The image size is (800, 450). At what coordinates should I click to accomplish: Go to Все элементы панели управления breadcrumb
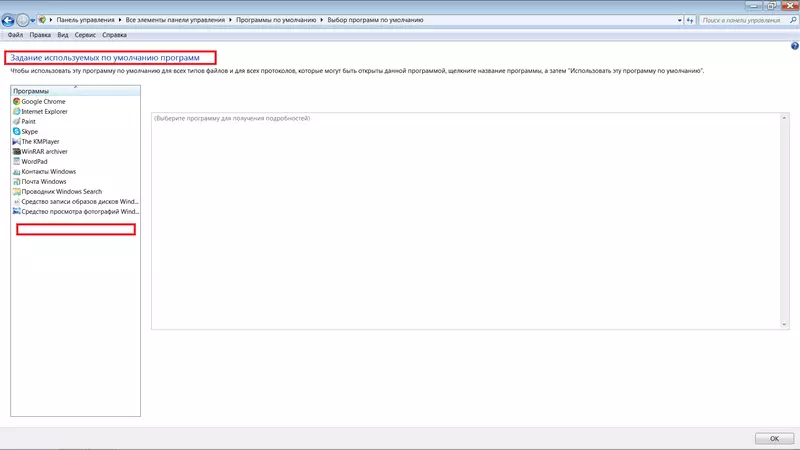(x=175, y=20)
